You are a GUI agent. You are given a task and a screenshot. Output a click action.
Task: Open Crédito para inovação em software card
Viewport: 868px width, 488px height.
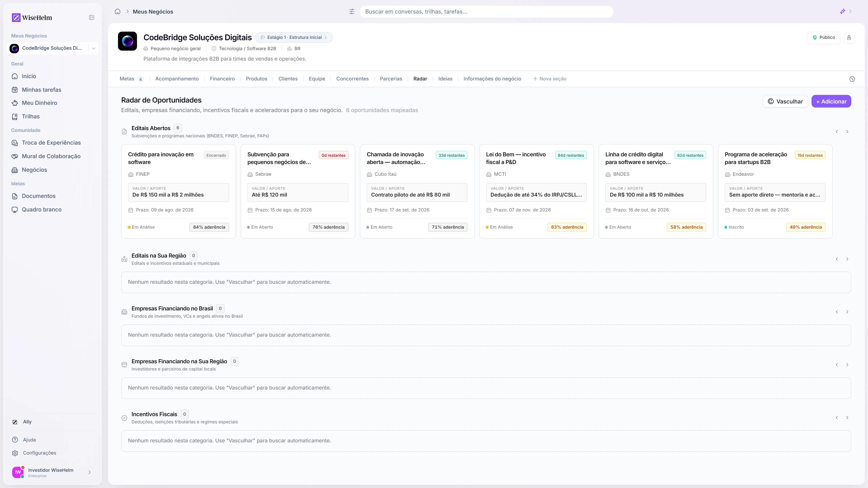pos(179,191)
